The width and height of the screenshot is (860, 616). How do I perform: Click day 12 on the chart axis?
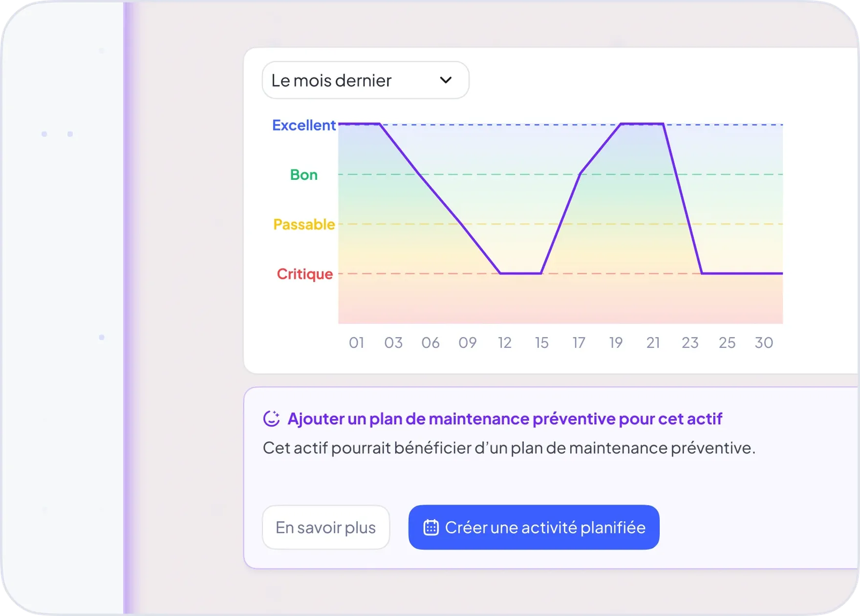tap(505, 343)
